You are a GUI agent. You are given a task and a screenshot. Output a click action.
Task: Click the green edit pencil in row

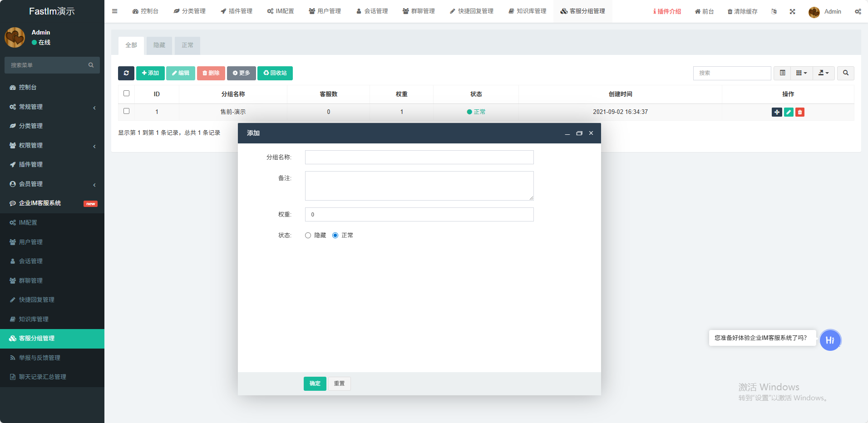tap(789, 112)
